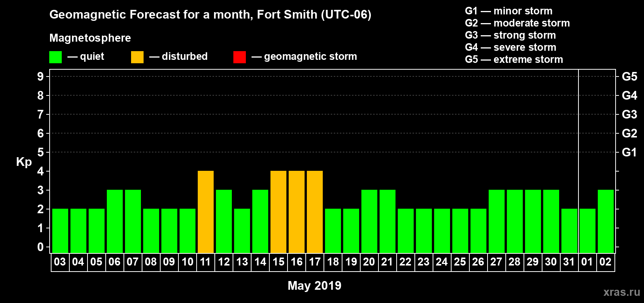Click date label 26 on the axis
The image size is (644, 303).
[x=478, y=262]
